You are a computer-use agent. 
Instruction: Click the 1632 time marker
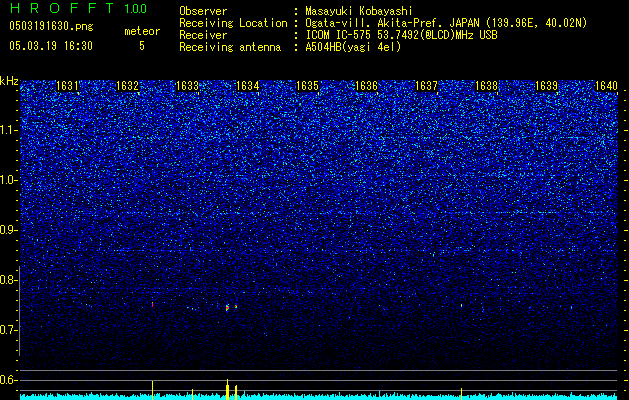coord(127,86)
